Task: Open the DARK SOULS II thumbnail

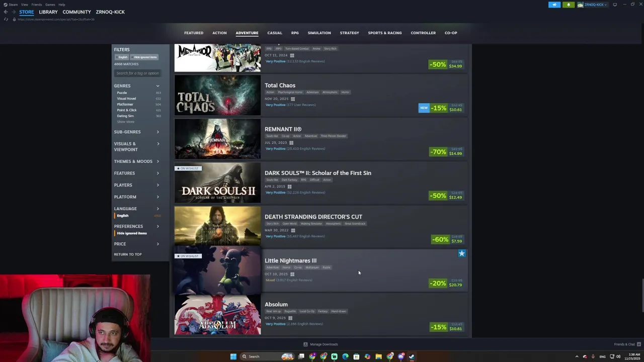Action: [217, 183]
